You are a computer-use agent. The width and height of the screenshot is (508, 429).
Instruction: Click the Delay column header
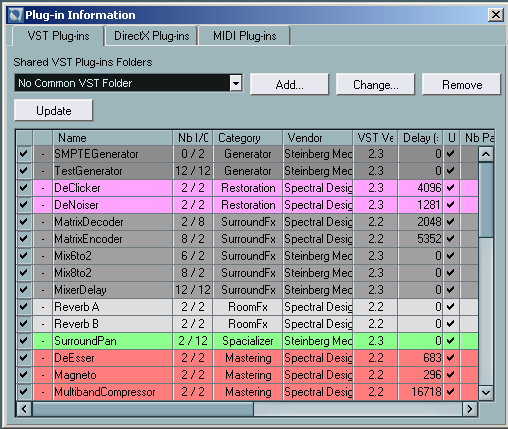(420, 138)
